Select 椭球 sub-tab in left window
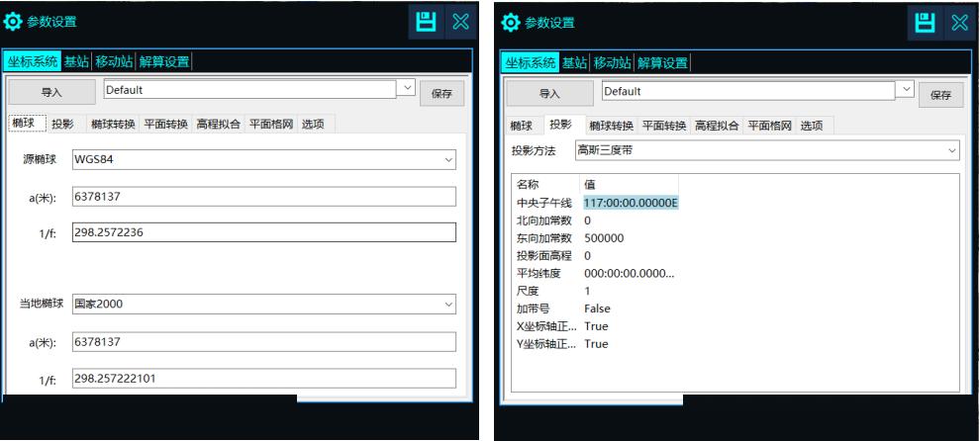 pos(28,124)
